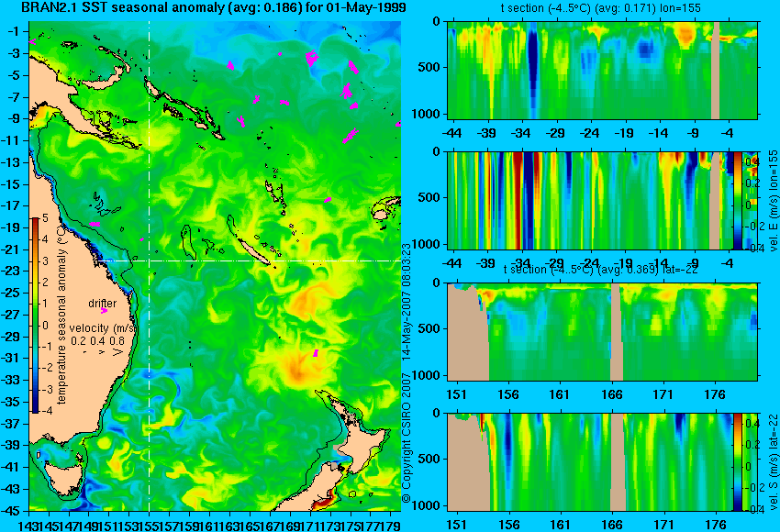Click '1000' depth label on top section plot

tap(426, 114)
